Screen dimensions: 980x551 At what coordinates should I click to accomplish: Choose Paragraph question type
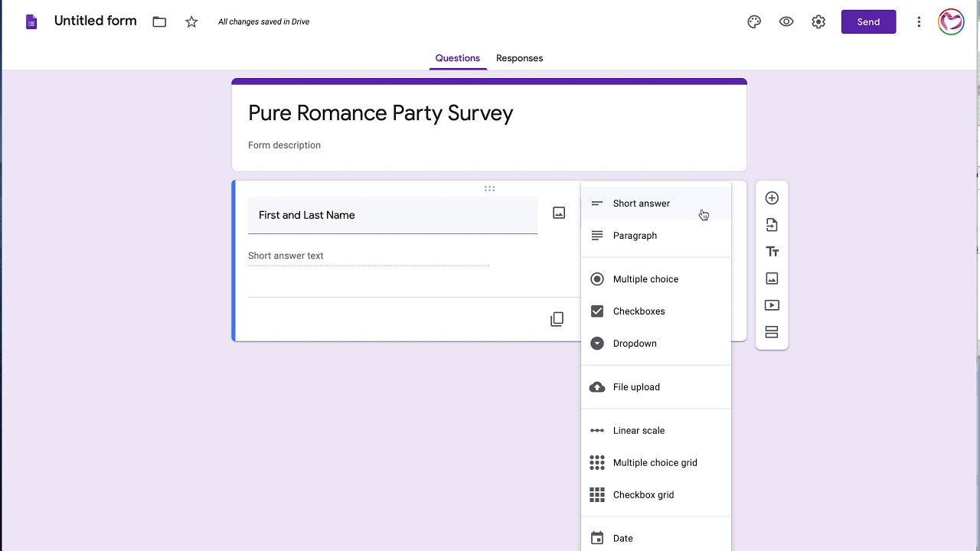click(x=656, y=236)
